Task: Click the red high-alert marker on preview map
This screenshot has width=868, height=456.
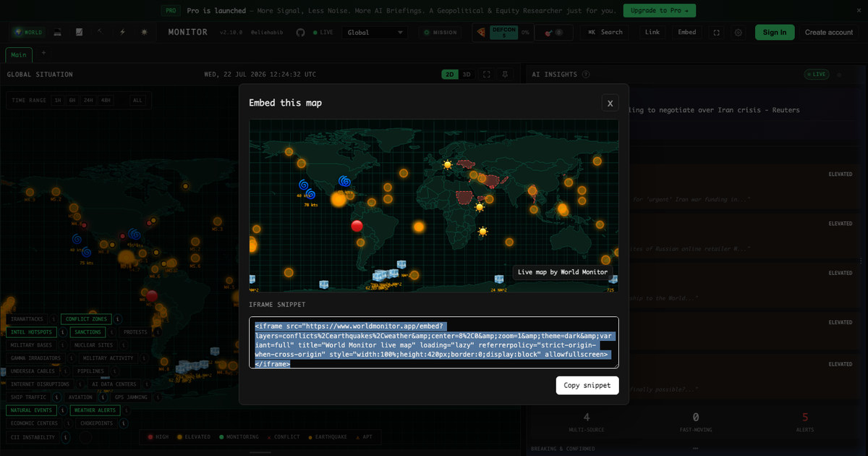Action: (357, 226)
